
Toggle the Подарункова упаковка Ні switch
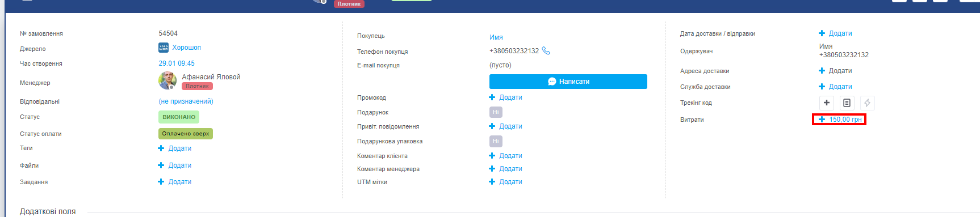[x=496, y=141]
